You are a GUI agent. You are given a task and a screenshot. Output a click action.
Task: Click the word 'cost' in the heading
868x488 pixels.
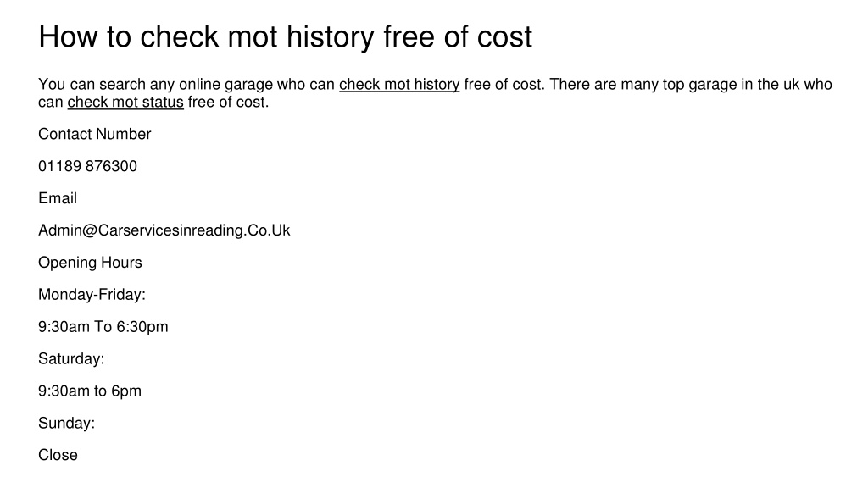[504, 37]
